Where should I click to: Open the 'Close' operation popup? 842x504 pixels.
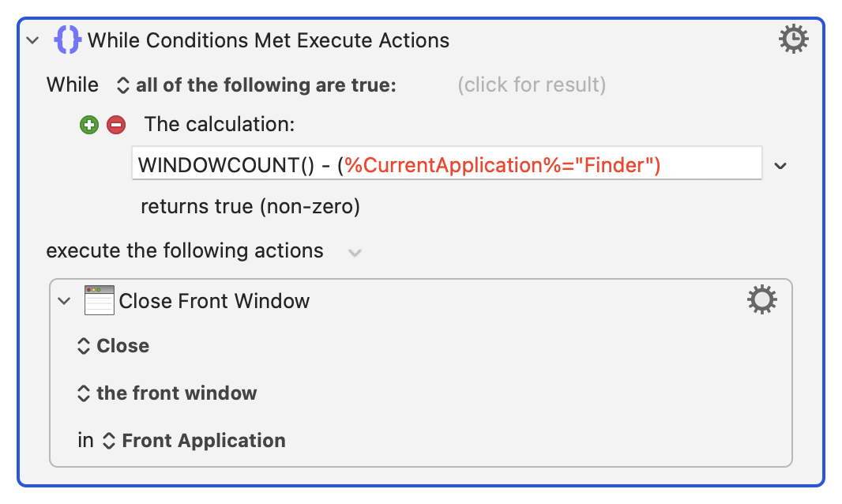coord(114,346)
